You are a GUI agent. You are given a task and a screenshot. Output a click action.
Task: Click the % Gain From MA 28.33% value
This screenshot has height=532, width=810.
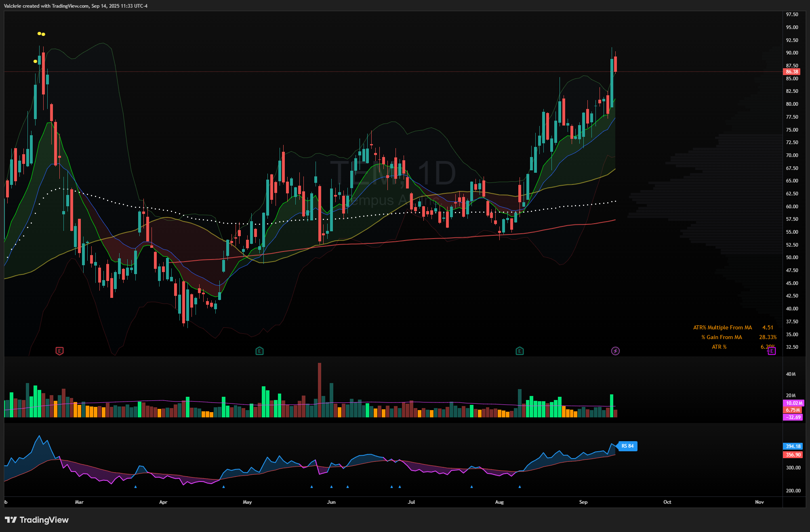point(768,337)
